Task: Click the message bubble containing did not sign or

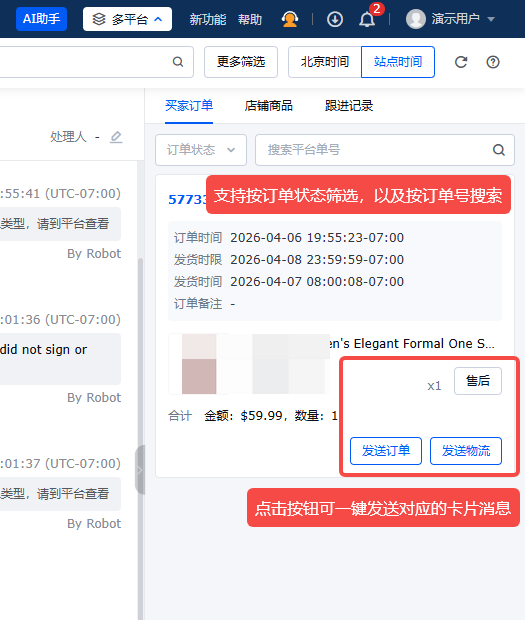Action: click(60, 359)
